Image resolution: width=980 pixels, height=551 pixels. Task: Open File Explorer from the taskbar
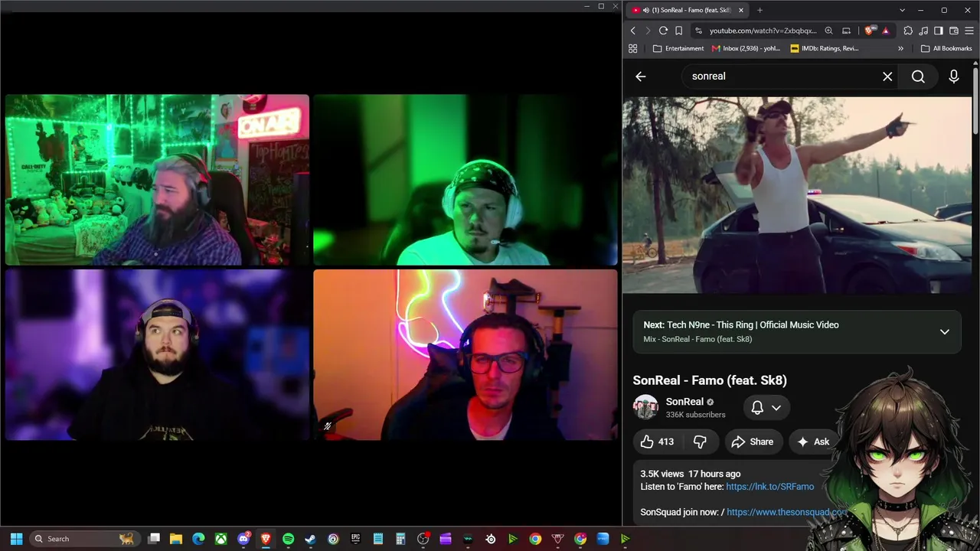point(176,539)
